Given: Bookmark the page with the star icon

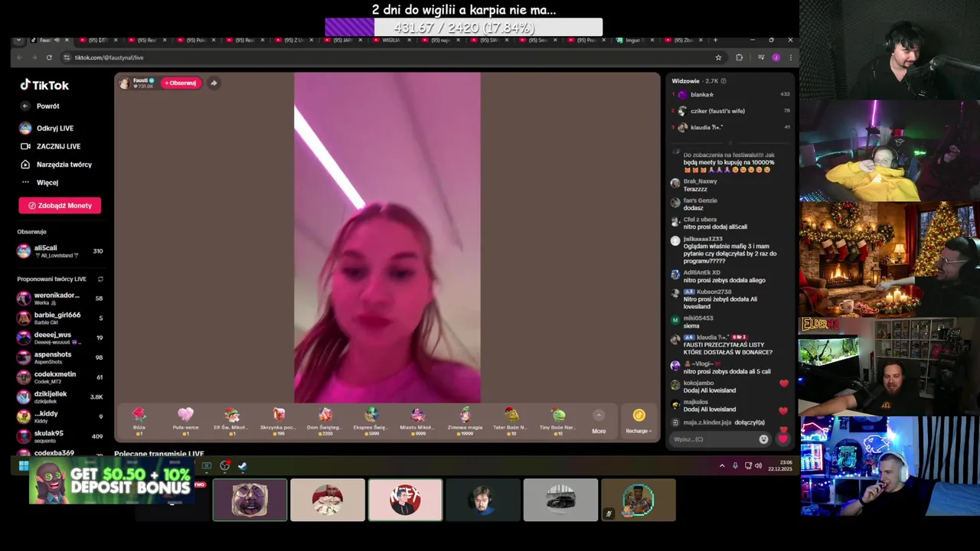Looking at the screenshot, I should [x=718, y=57].
